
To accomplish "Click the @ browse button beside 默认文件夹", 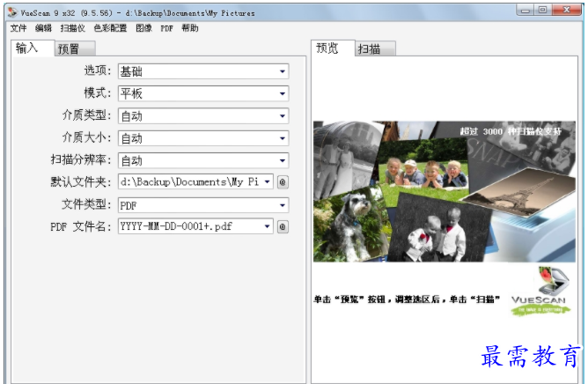I will click(283, 182).
